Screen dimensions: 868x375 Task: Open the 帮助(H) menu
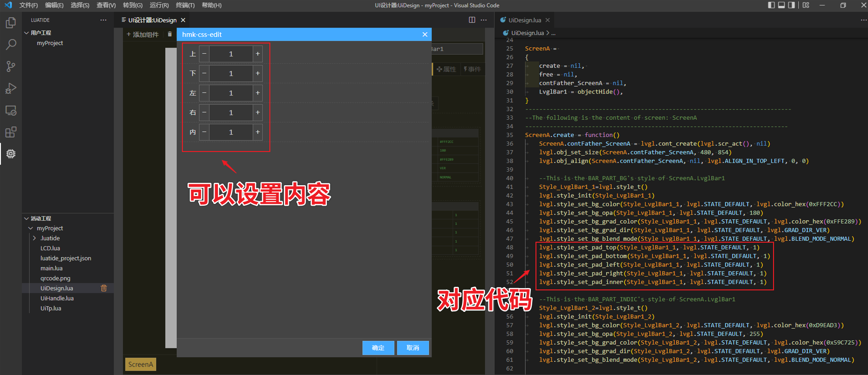(212, 5)
